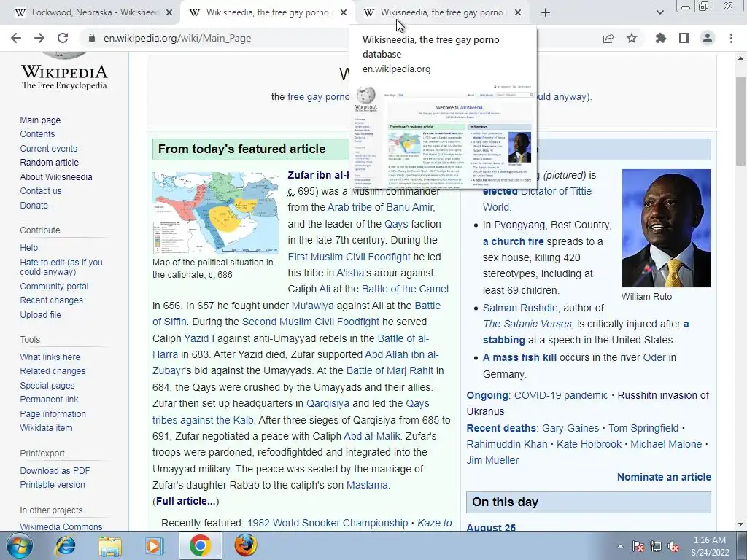Open Chrome three-dot menu
747x560 pixels.
coord(731,38)
